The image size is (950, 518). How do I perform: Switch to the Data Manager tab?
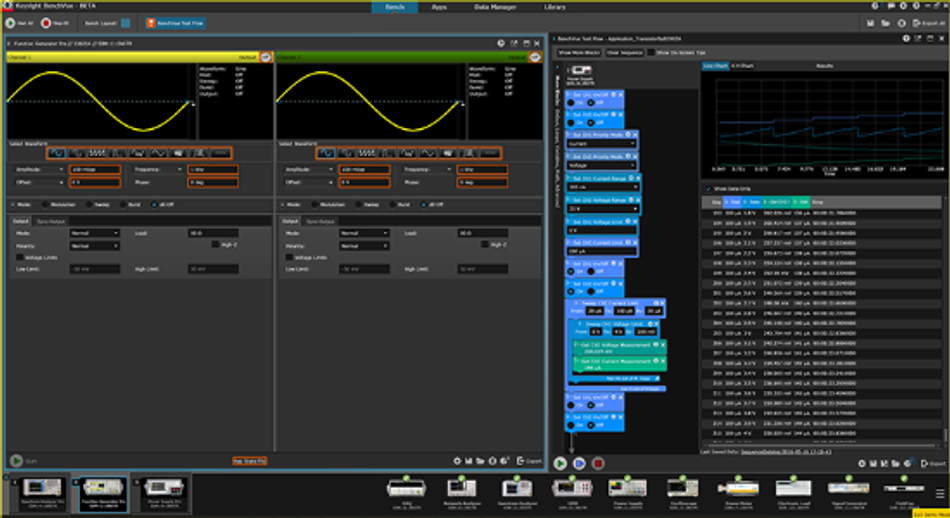(x=495, y=7)
